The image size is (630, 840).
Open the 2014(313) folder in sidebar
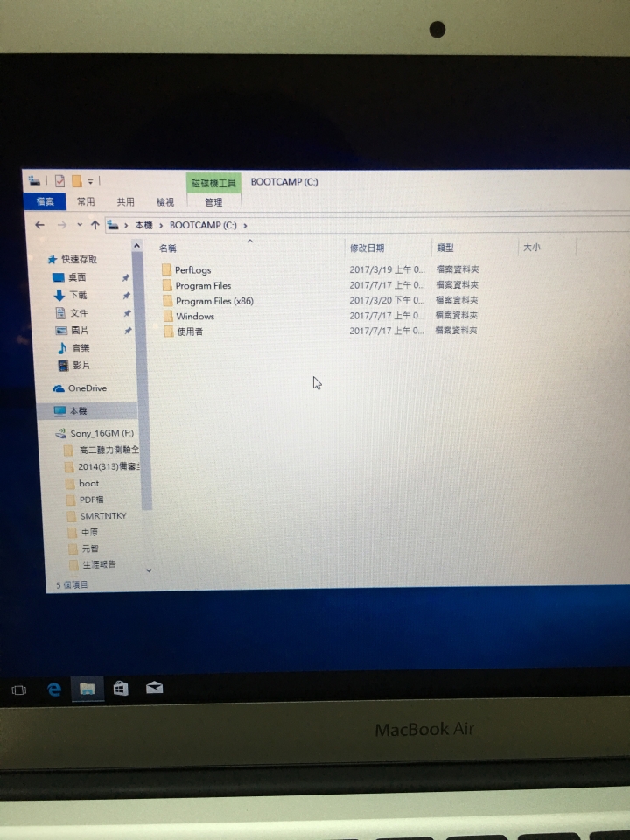coord(108,466)
